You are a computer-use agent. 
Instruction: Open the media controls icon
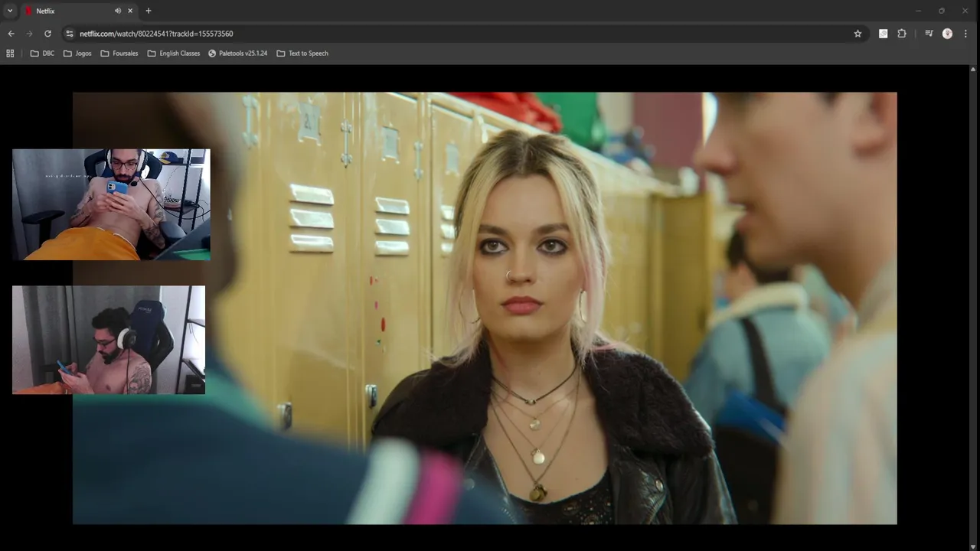[x=929, y=34]
